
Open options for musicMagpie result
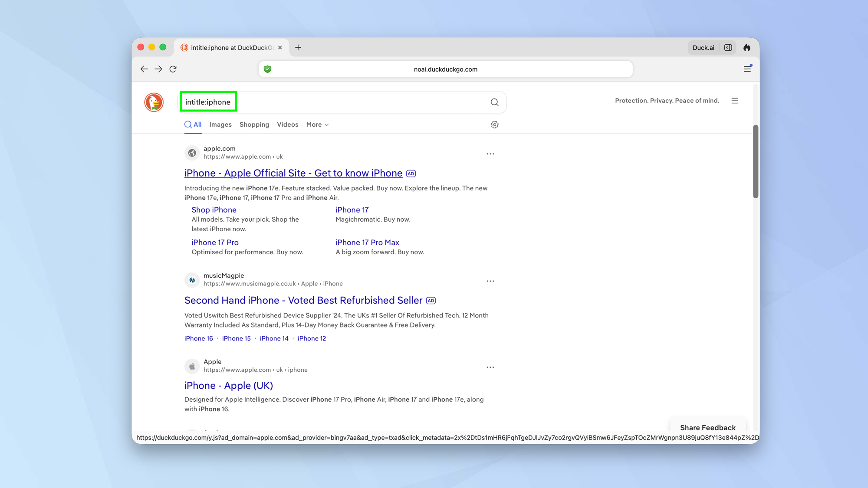[x=490, y=281]
